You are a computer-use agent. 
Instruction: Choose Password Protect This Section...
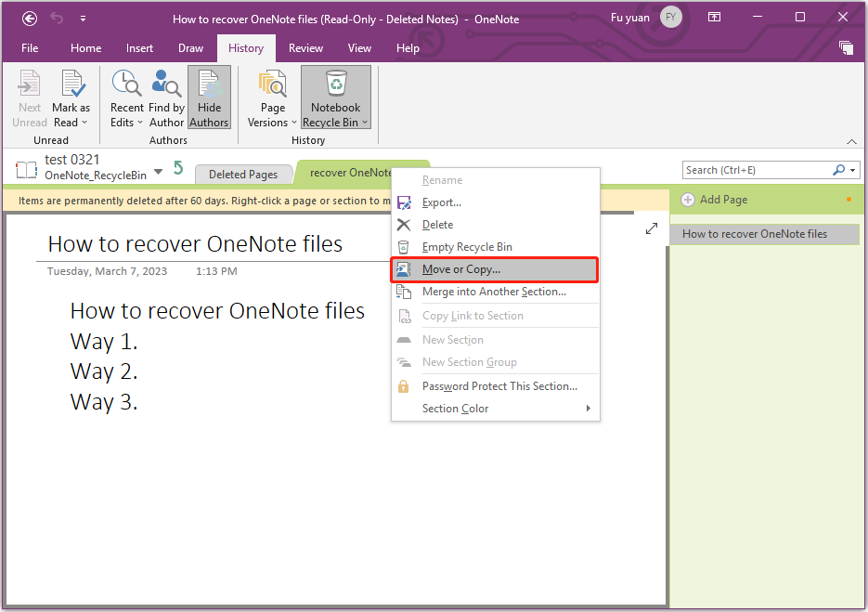[x=496, y=386]
